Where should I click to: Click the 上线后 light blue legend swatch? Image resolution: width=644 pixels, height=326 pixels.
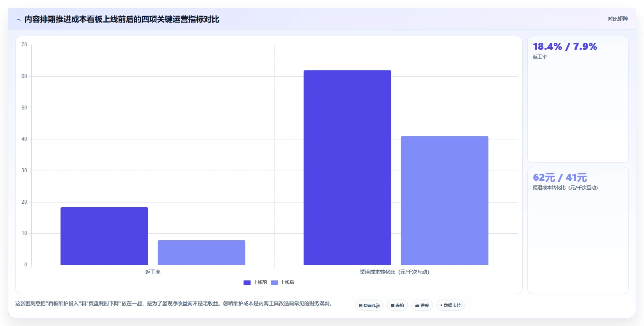coord(274,283)
